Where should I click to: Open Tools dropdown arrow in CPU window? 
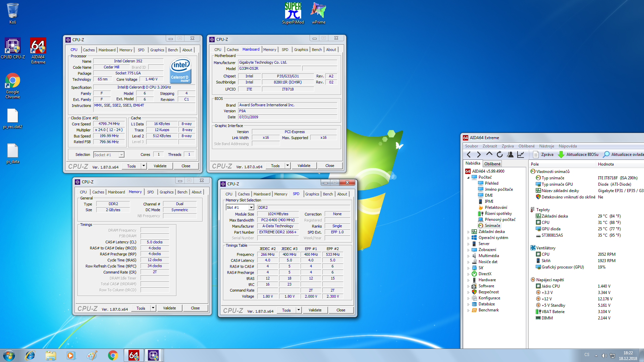pyautogui.click(x=144, y=166)
